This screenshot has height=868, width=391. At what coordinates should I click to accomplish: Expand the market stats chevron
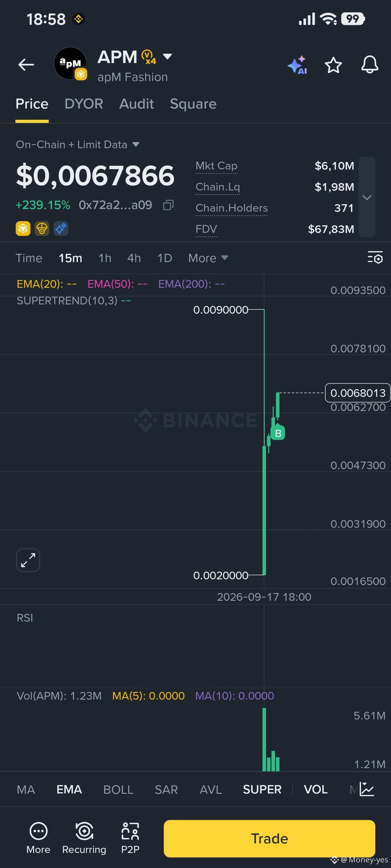coord(367,197)
